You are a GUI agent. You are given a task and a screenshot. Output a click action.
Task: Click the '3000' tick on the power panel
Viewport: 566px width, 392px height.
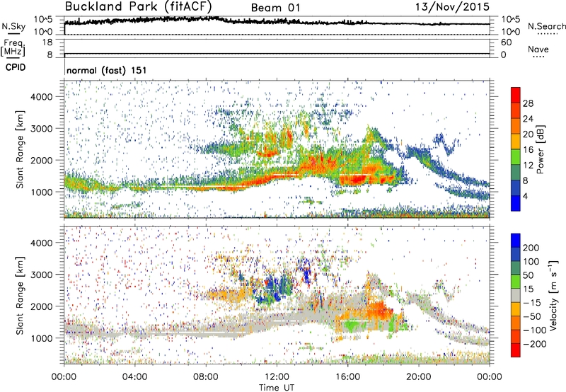(42, 129)
